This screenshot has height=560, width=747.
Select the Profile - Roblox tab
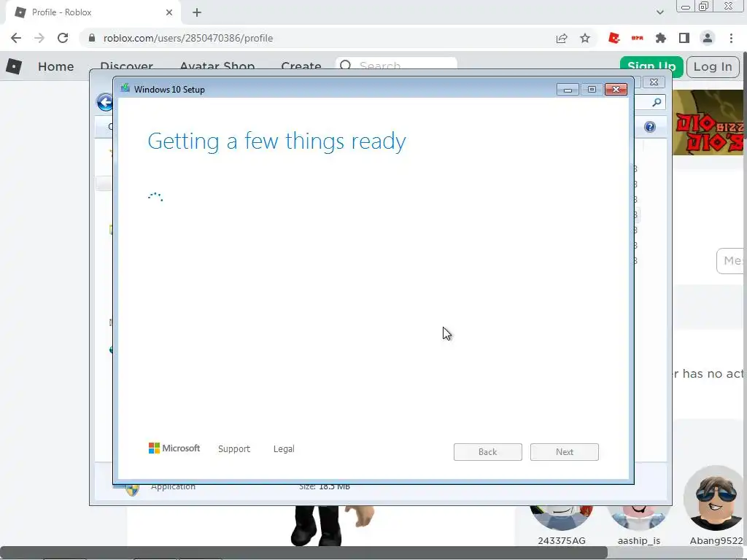click(x=93, y=12)
